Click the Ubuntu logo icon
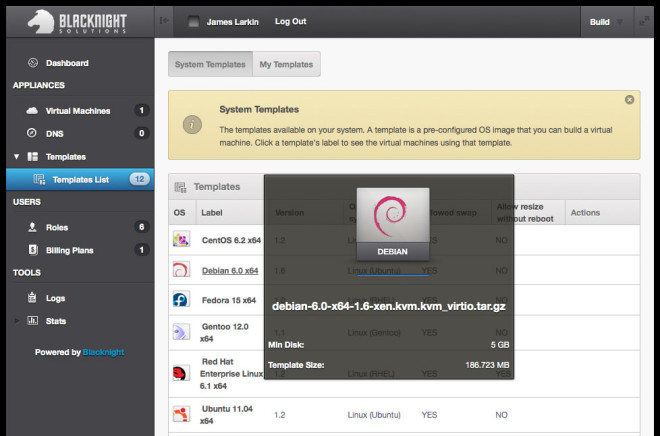This screenshot has height=436, width=660. click(x=181, y=415)
